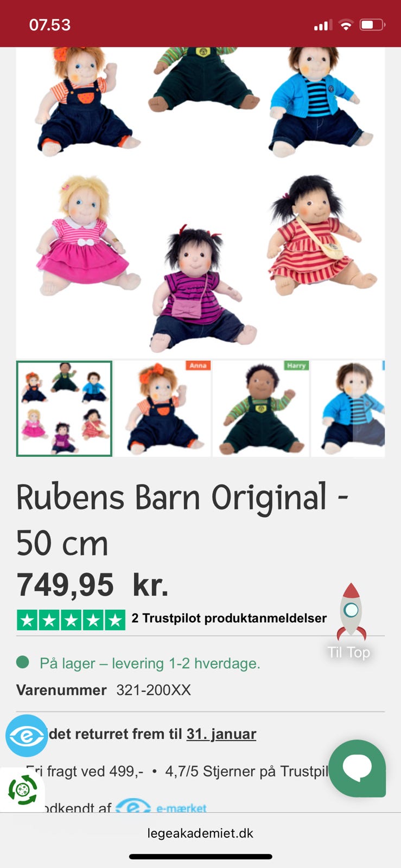Tap the Wi-Fi status icon
Image resolution: width=401 pixels, height=868 pixels.
coord(346,25)
